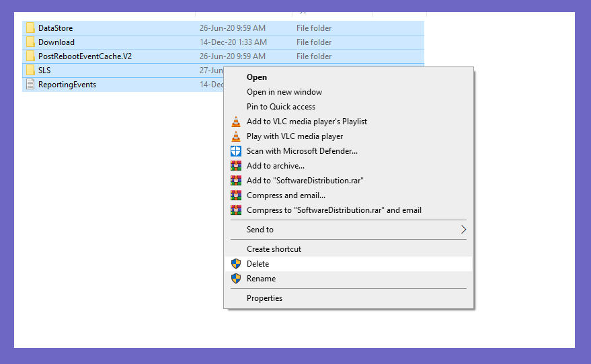
Task: Select the DataStore folder name
Action: tap(55, 28)
